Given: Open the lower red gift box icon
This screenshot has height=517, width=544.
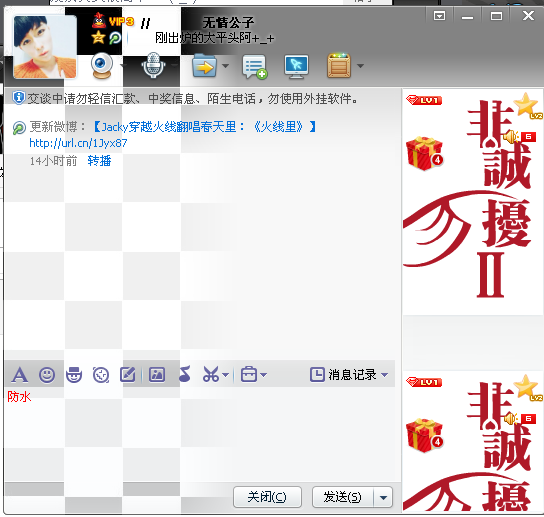Looking at the screenshot, I should [x=424, y=435].
